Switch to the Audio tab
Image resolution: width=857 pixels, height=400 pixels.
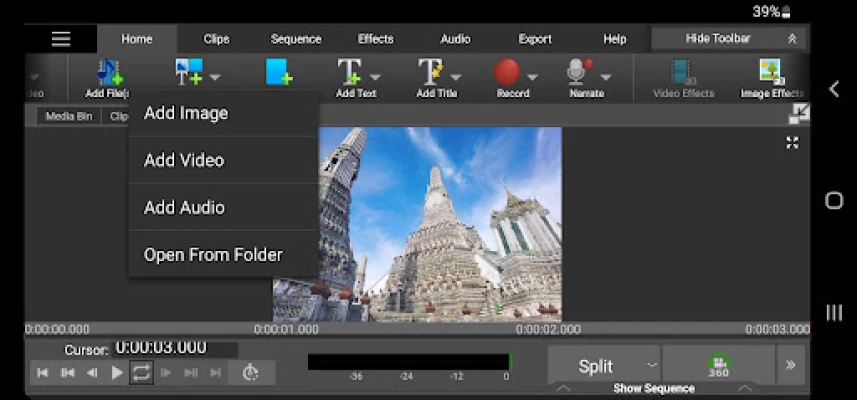click(455, 39)
